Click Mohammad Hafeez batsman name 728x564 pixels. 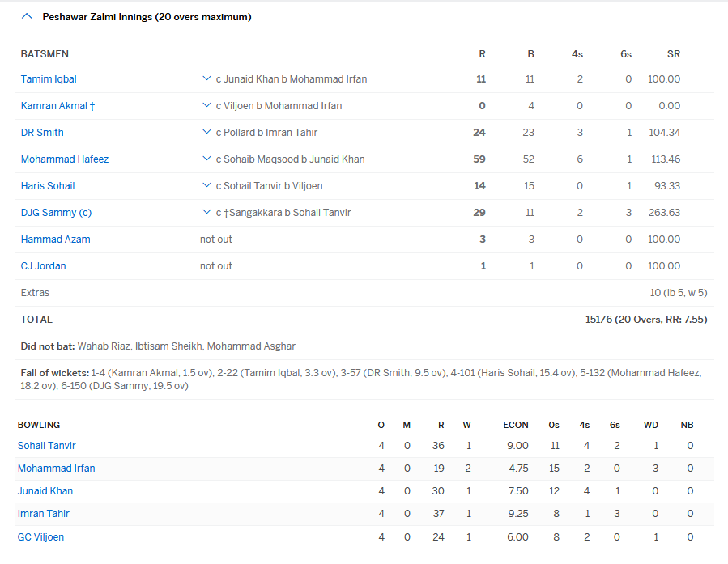point(65,159)
